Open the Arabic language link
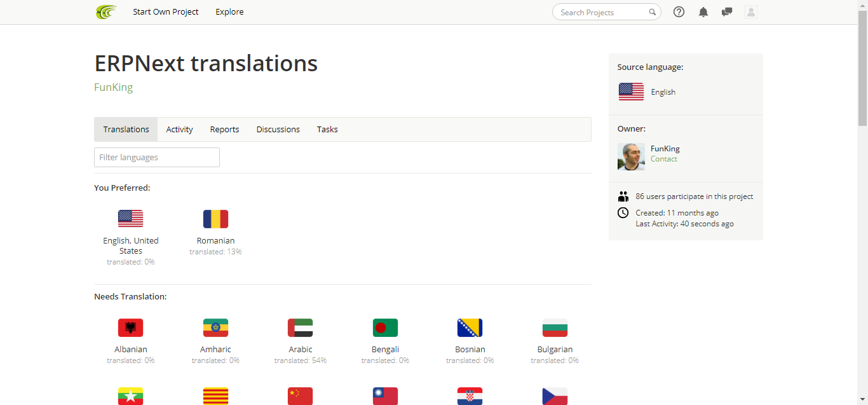 (x=301, y=350)
